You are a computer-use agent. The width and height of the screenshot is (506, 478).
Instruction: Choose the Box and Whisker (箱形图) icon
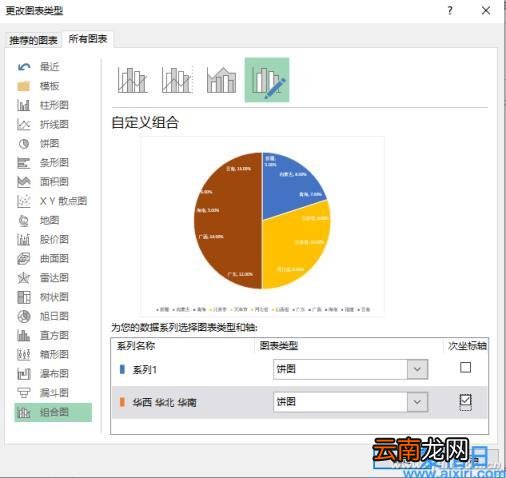[24, 355]
